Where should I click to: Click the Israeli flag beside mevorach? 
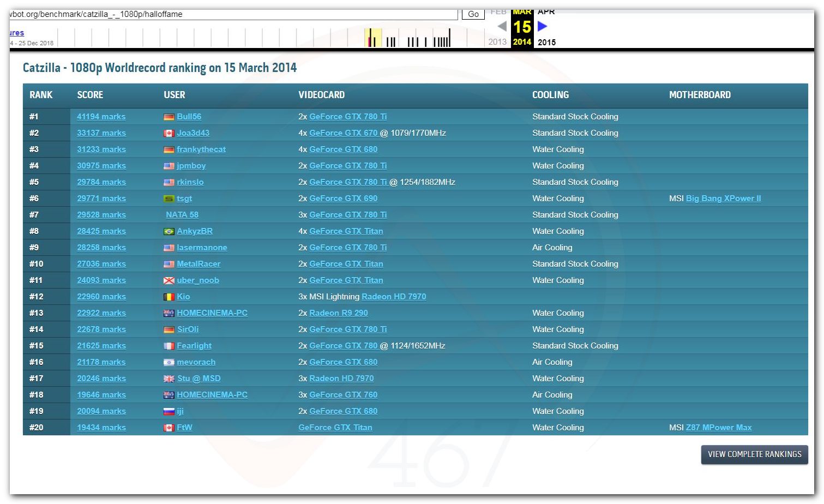(x=169, y=362)
